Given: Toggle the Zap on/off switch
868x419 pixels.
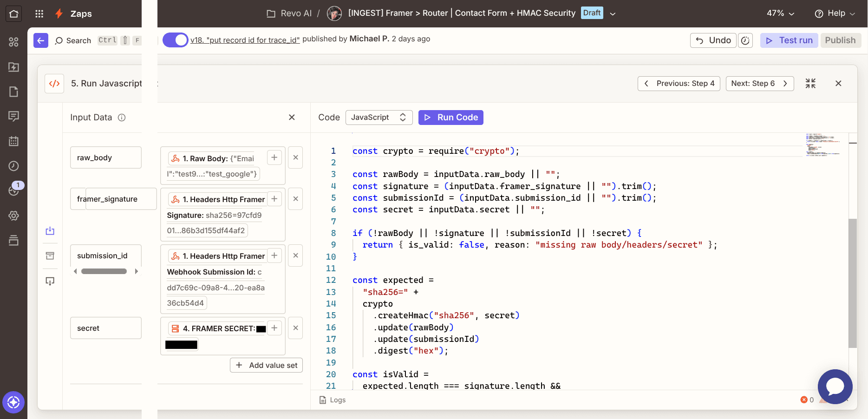Looking at the screenshot, I should pos(175,40).
